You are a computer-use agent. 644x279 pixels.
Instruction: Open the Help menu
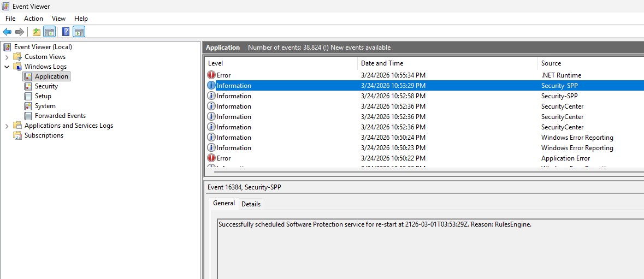(81, 19)
